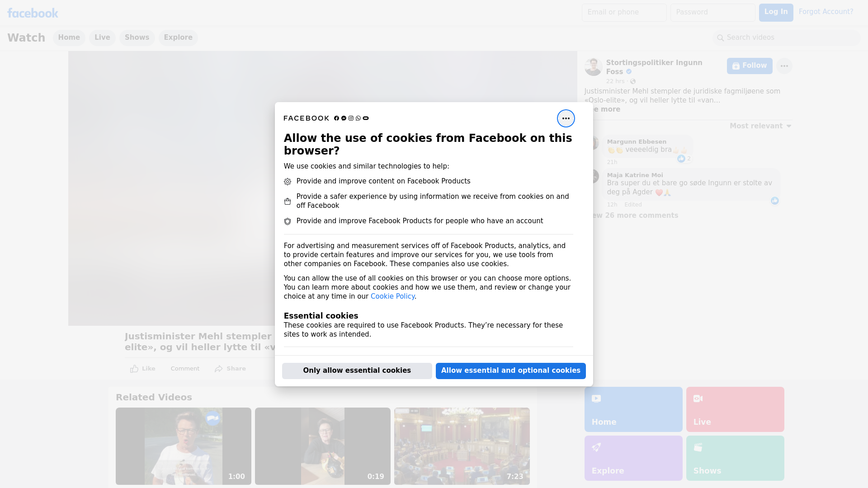Open the related video lasting 7:23
Image resolution: width=868 pixels, height=488 pixels.
point(462,446)
